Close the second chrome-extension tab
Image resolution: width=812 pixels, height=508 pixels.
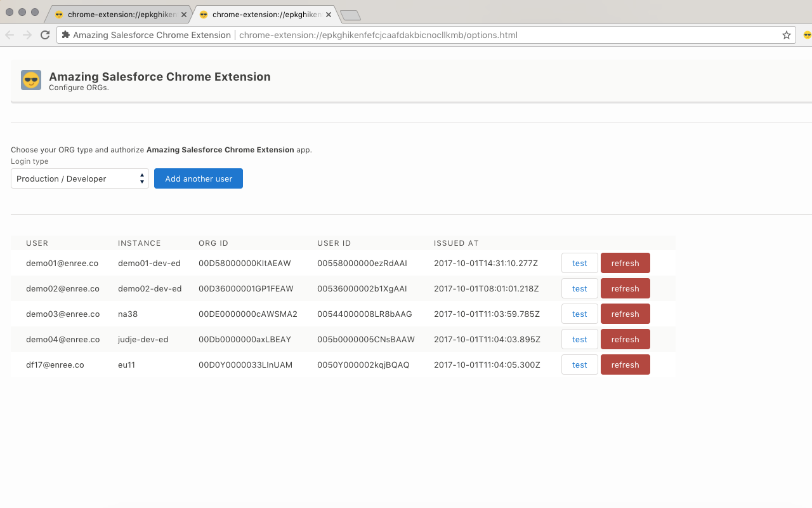coord(329,13)
